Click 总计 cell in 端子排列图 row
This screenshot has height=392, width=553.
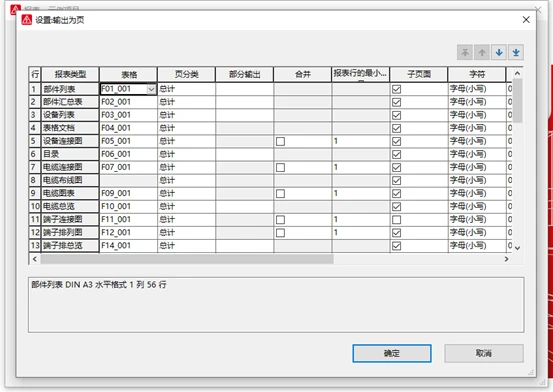click(186, 233)
